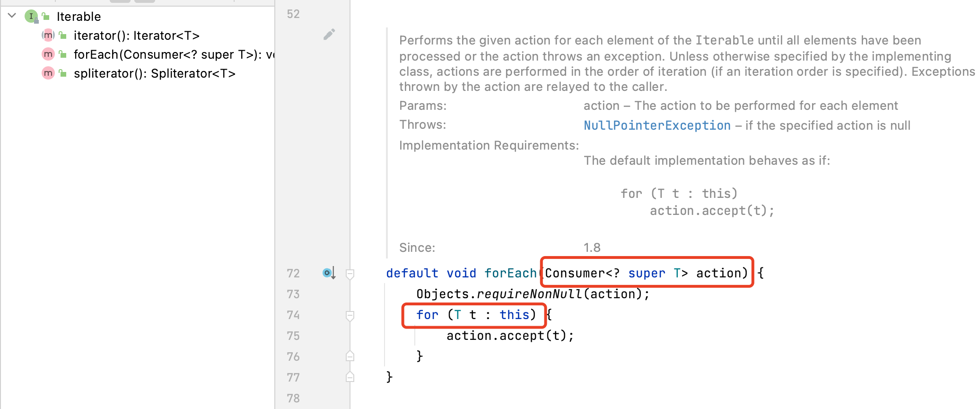Screen dimensions: 980x409
Task: Click the public visibility icon next to spliterator()
Action: tap(63, 73)
